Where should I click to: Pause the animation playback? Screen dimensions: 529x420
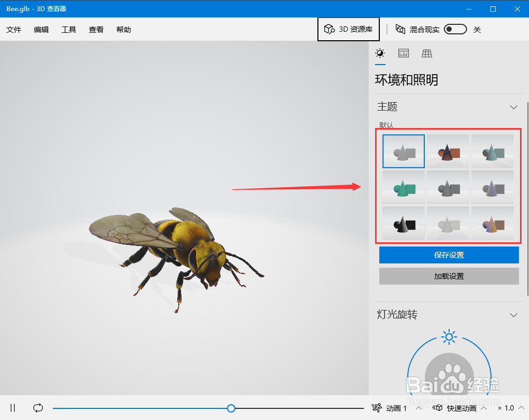pos(13,408)
